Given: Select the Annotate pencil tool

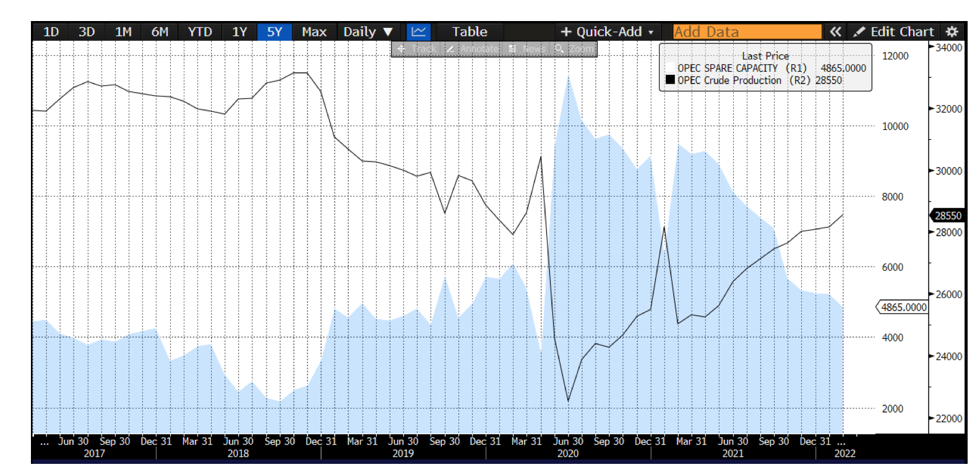Looking at the screenshot, I should click(x=472, y=49).
